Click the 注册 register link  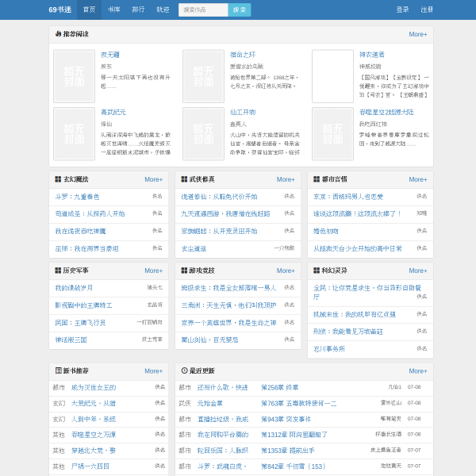click(427, 10)
